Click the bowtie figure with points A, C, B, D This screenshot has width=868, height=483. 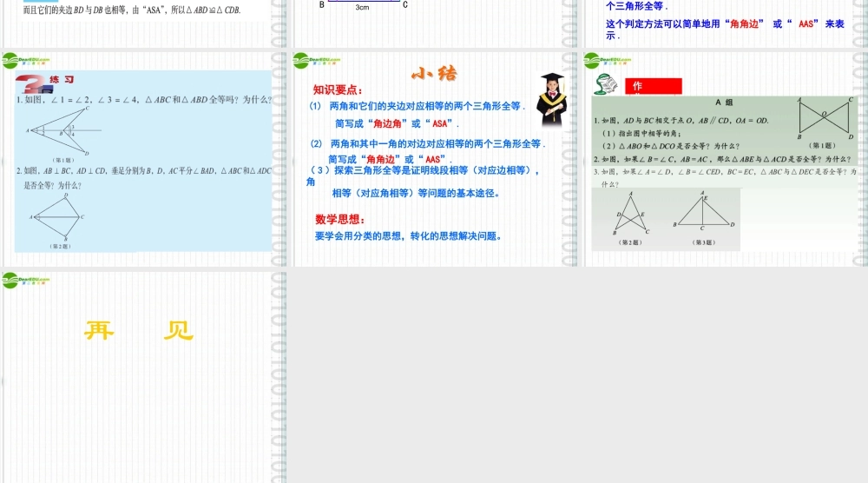pyautogui.click(x=825, y=118)
